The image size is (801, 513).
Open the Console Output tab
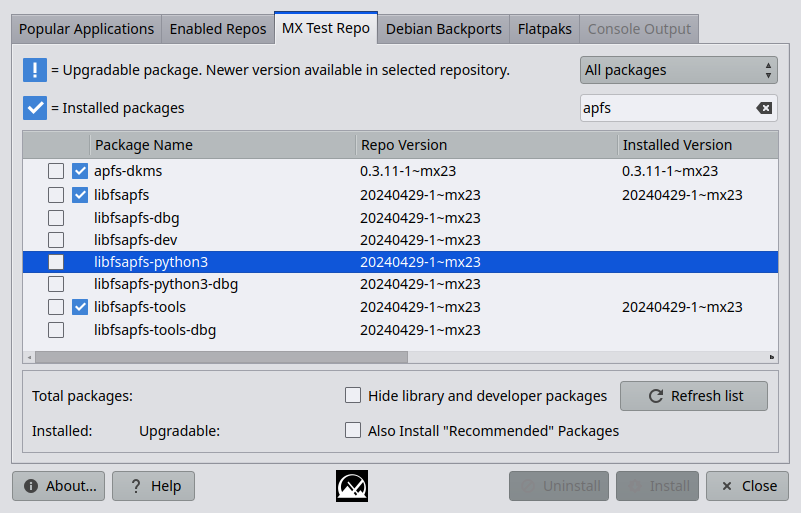[639, 29]
